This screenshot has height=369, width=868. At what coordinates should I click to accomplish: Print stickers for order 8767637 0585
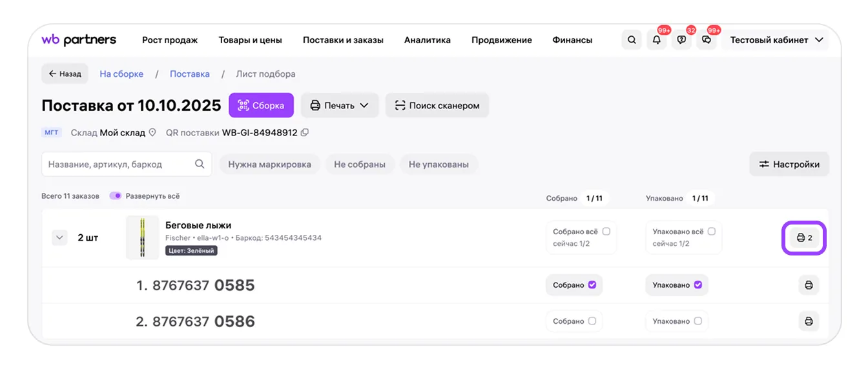click(x=808, y=285)
